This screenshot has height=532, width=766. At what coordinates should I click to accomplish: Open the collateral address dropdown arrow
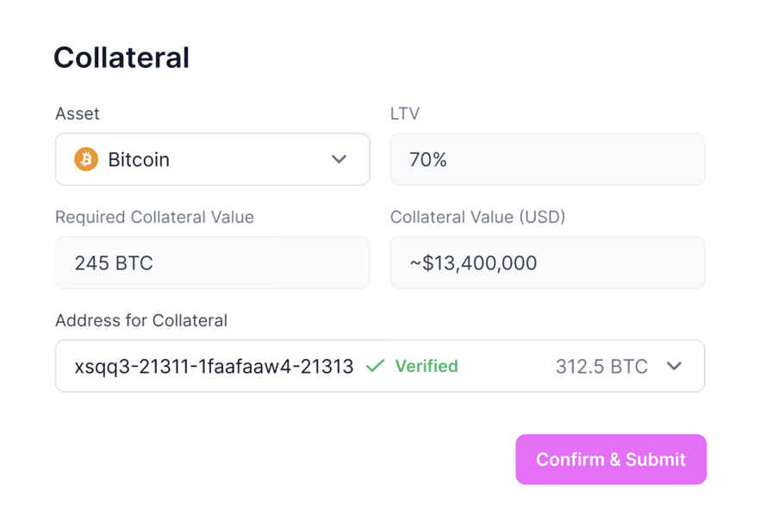tap(674, 366)
